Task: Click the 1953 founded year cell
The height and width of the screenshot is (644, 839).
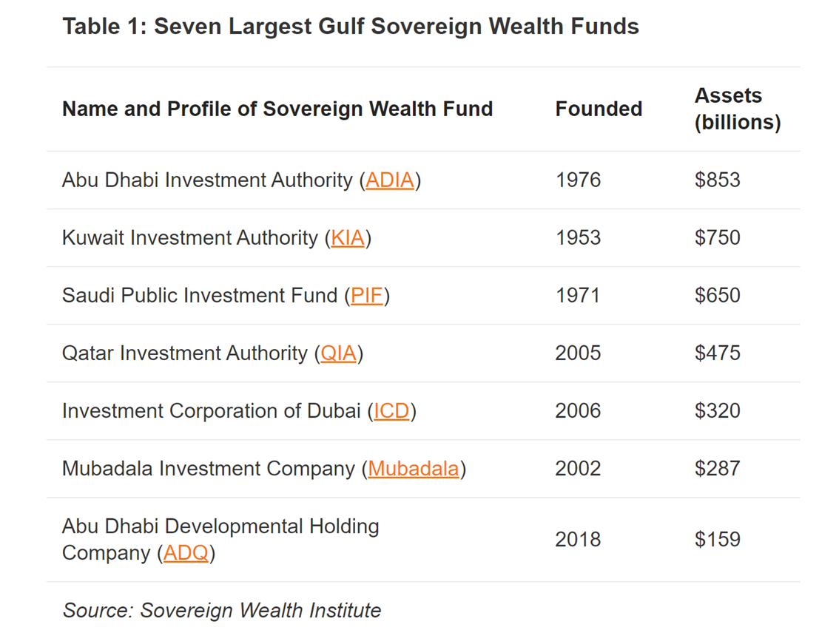Action: 578,238
